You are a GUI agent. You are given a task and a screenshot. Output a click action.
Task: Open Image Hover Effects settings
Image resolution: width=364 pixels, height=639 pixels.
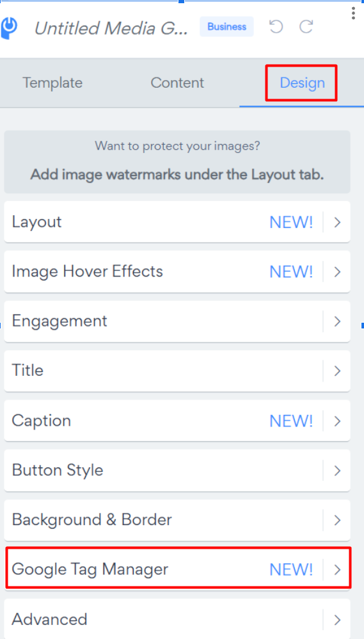pyautogui.click(x=177, y=271)
